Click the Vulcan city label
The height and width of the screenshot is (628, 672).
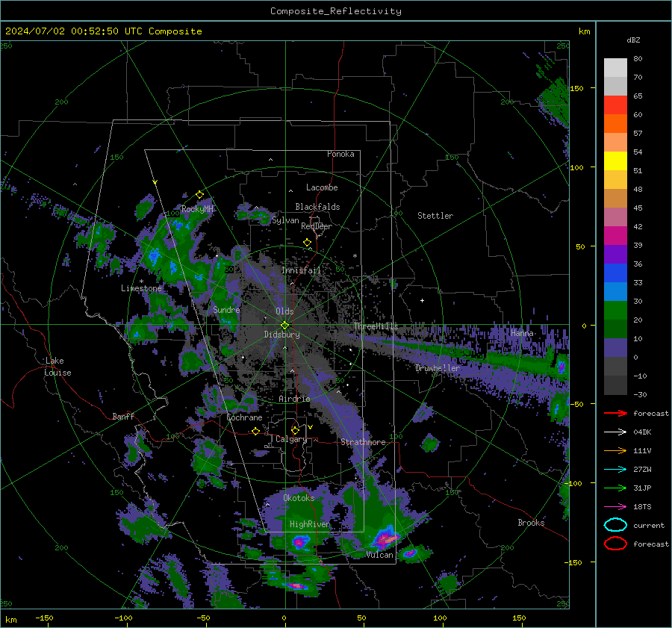(380, 555)
